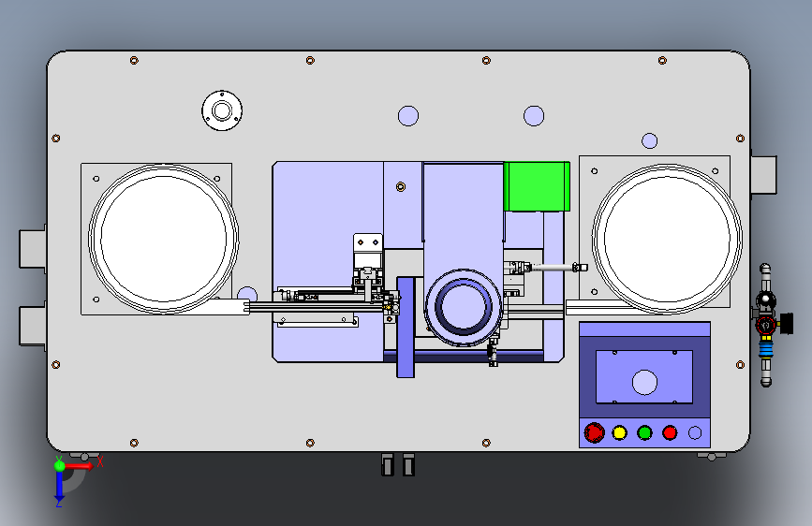
Task: Select the vertical blue bar left of ring
Action: [x=406, y=328]
